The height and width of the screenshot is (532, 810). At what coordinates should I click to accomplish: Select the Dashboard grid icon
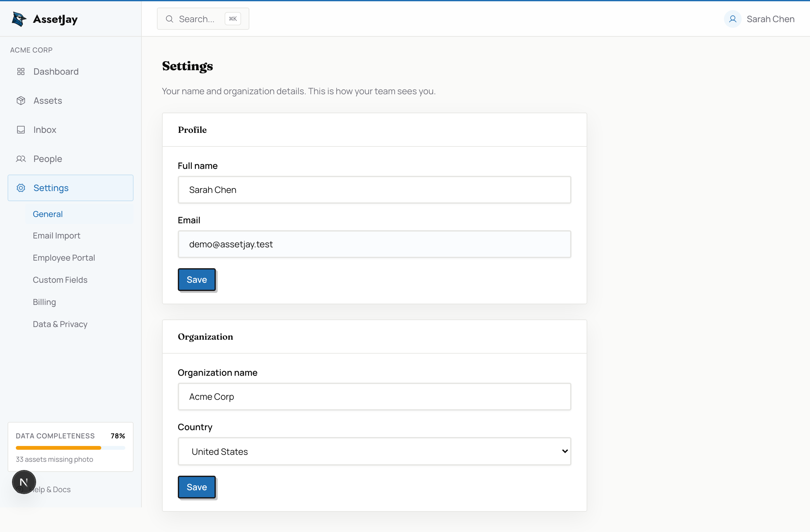click(21, 71)
